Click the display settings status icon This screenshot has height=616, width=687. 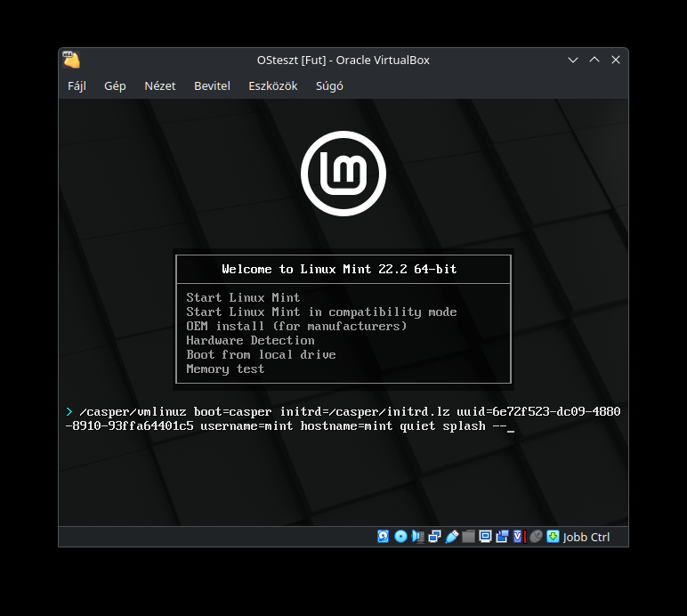click(485, 537)
